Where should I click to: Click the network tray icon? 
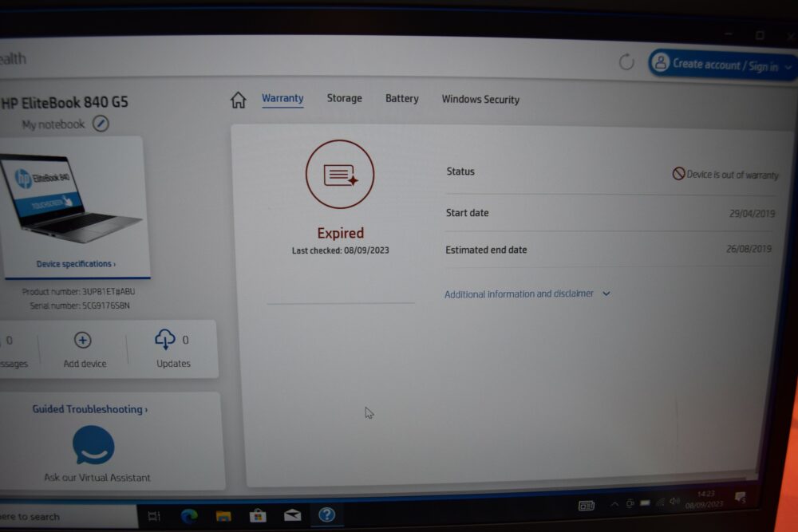pyautogui.click(x=660, y=502)
